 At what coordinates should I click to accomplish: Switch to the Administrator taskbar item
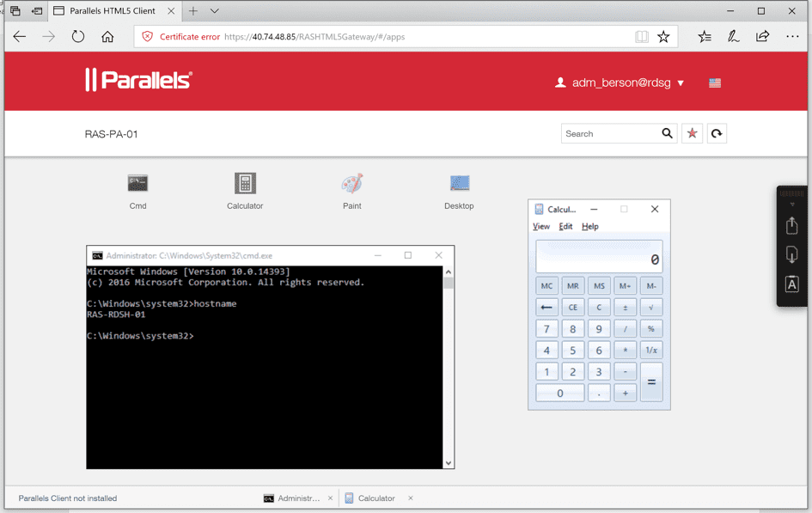point(292,498)
